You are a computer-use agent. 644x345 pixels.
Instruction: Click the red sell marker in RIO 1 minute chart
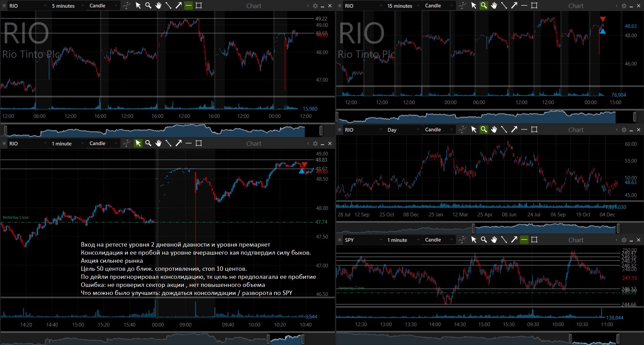[304, 165]
